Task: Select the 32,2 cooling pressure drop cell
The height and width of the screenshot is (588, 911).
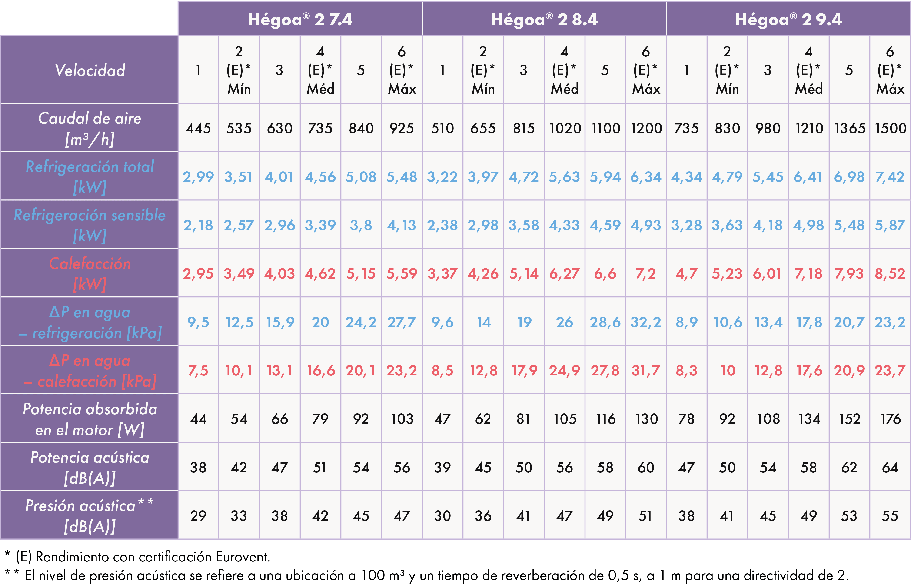Action: (646, 322)
